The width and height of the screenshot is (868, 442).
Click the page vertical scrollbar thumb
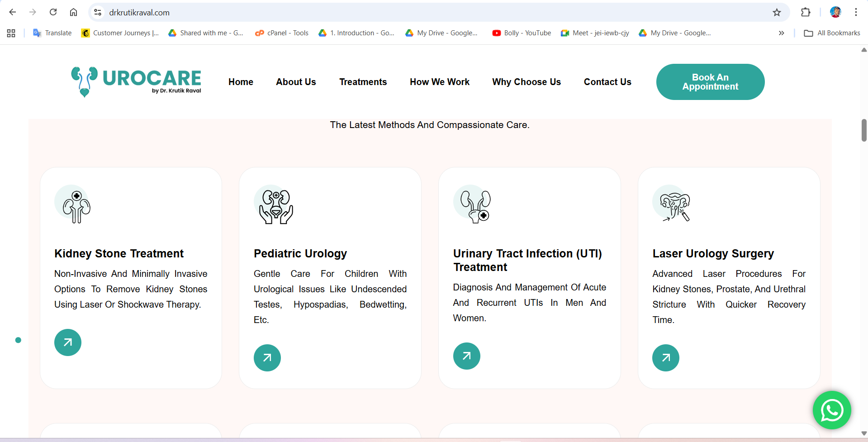[863, 130]
